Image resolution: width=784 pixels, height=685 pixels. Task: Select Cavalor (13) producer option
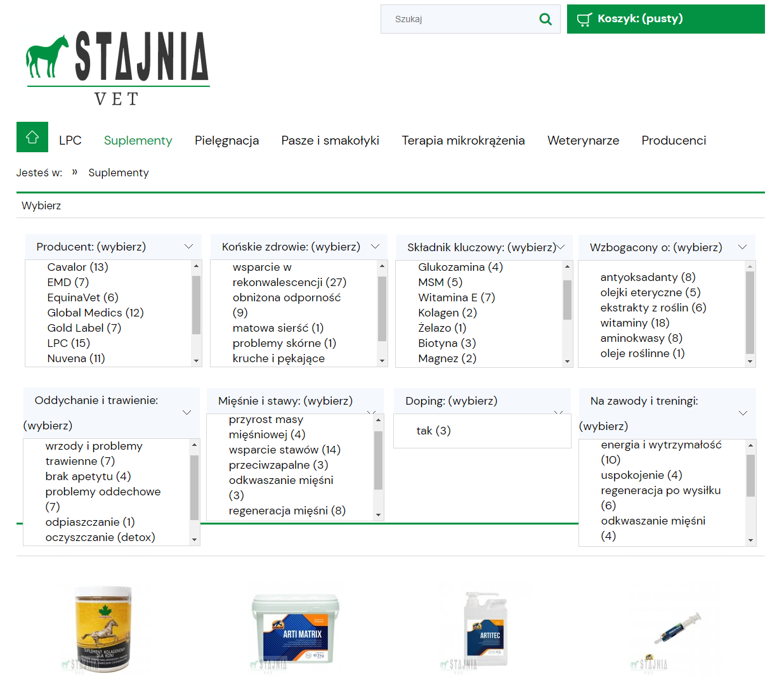(78, 267)
